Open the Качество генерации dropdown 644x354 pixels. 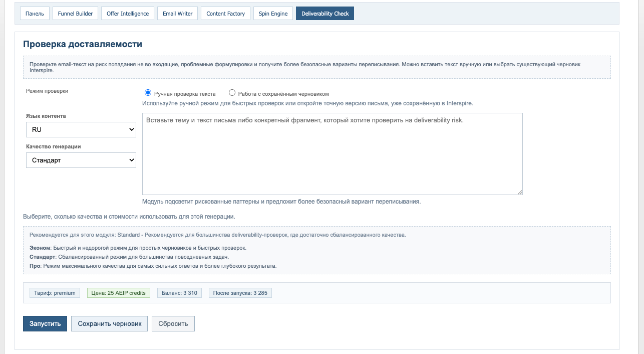tap(81, 160)
